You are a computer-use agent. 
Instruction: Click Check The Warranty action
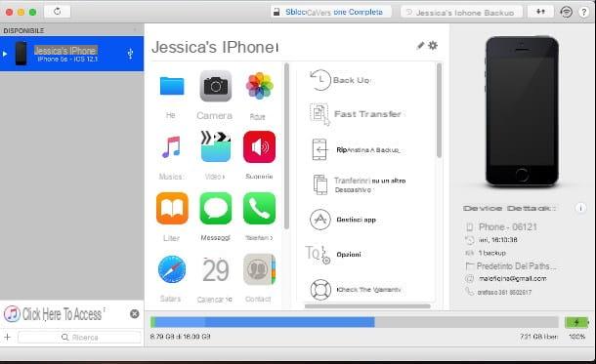click(356, 290)
